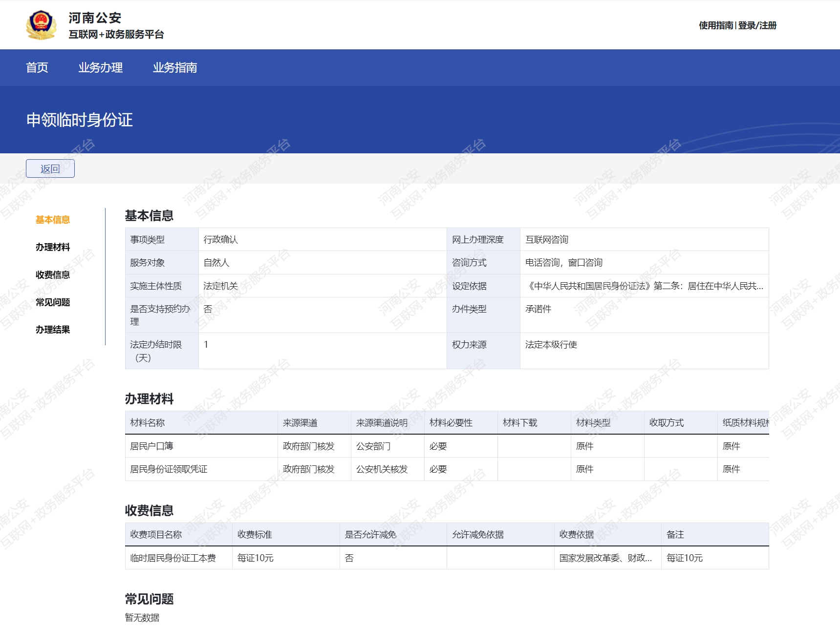Screen dimensions: 840x628
Task: Go to 业务指南 in navigation bar
Action: tap(175, 67)
